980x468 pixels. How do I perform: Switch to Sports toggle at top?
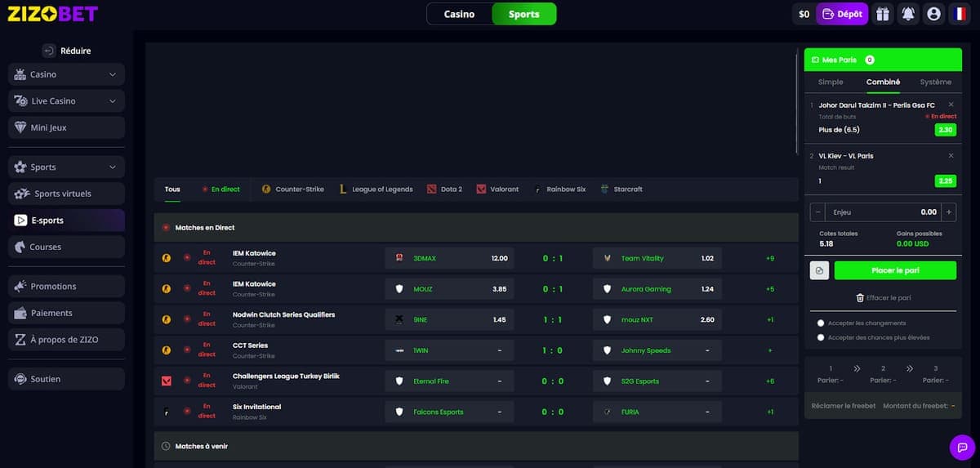[523, 14]
